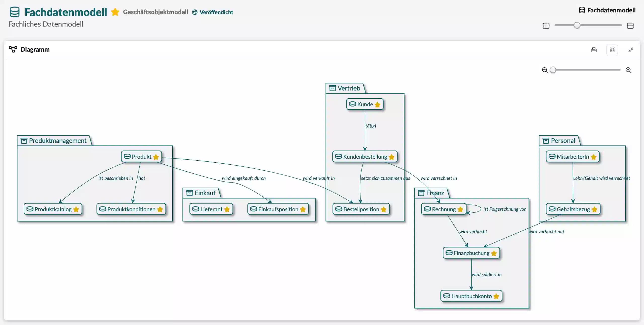Open the Veröffentlicht status link
The image size is (644, 325).
216,12
